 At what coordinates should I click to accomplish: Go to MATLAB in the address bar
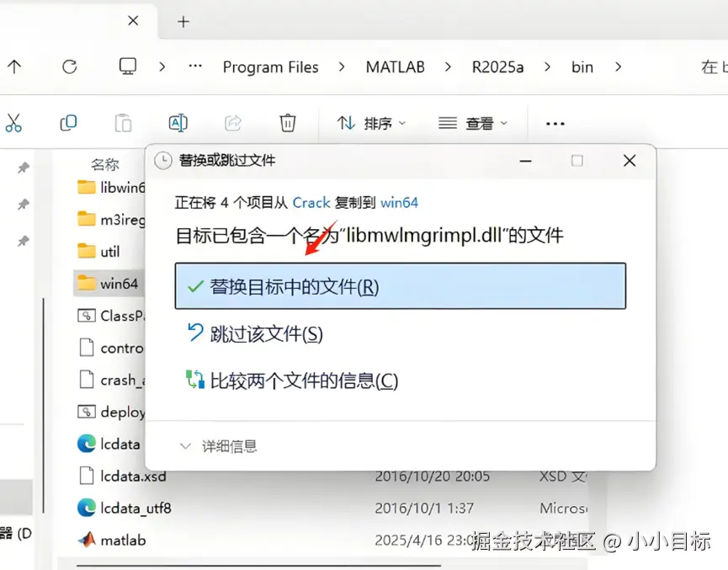tap(395, 67)
